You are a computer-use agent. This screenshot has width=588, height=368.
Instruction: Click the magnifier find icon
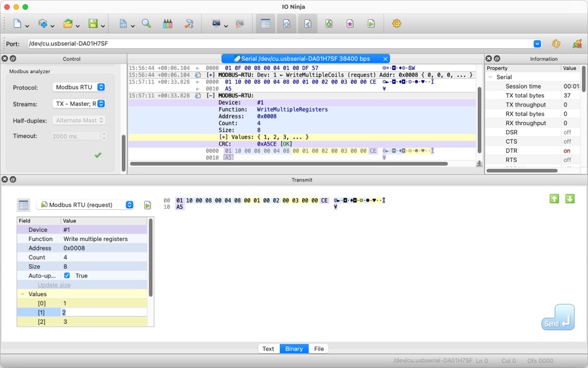tap(146, 24)
